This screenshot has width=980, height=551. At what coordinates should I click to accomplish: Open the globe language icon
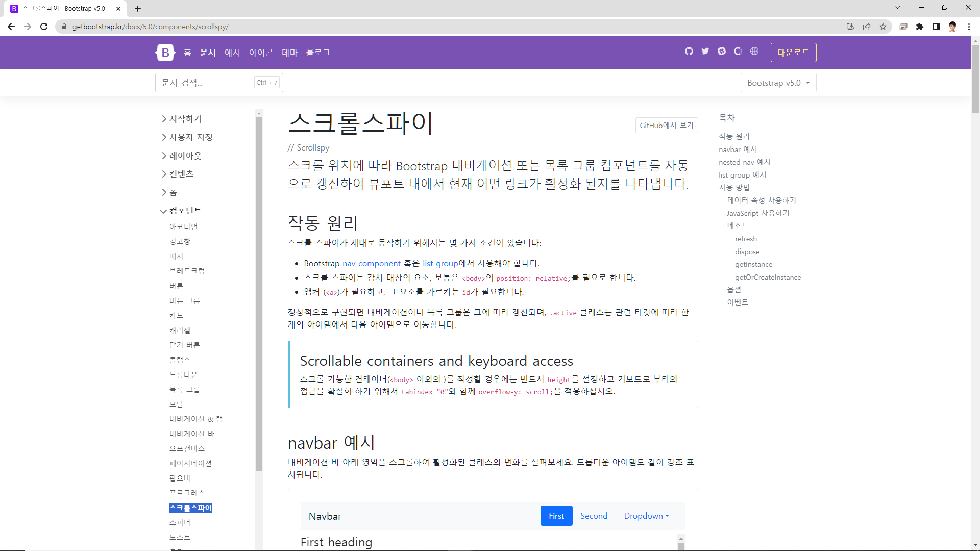pyautogui.click(x=754, y=52)
